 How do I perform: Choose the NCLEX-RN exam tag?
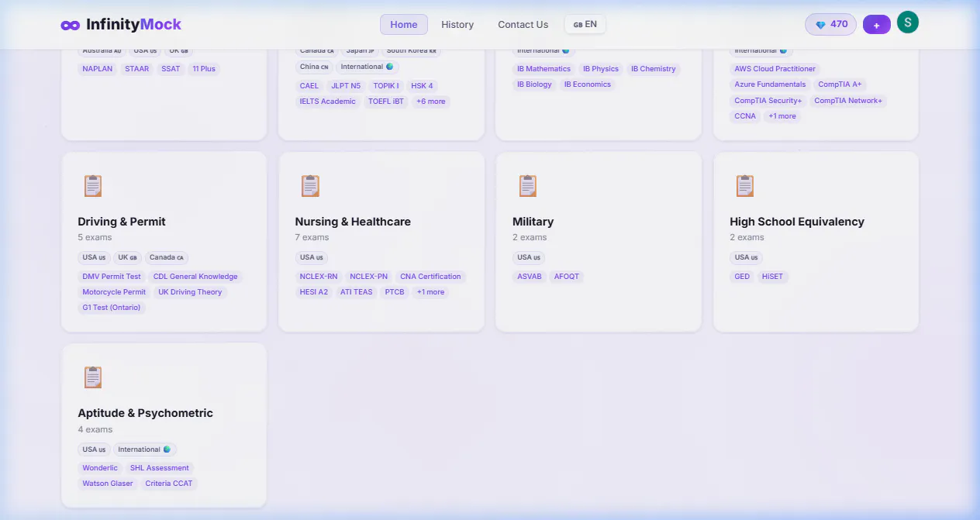point(319,277)
